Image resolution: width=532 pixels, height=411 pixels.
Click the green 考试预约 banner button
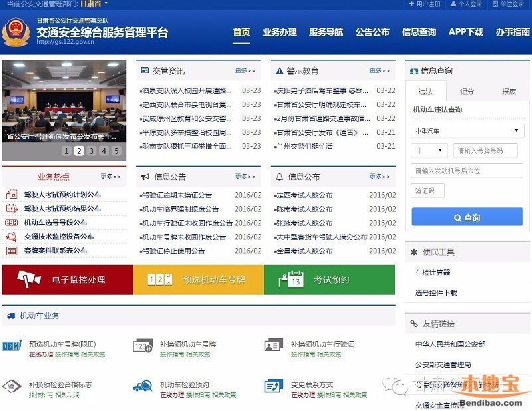pyautogui.click(x=329, y=280)
